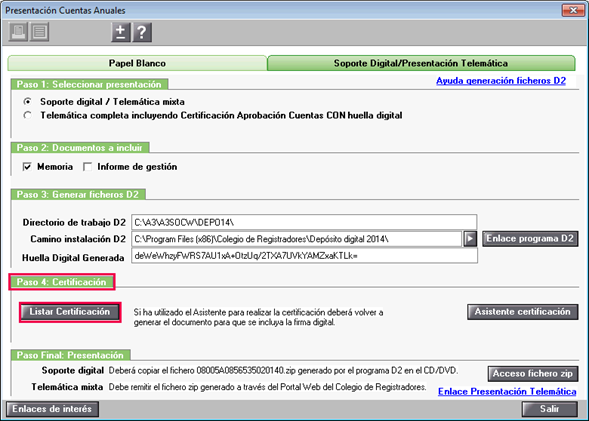The width and height of the screenshot is (589, 421).
Task: Uncheck the Memoria checkbox
Action: tap(27, 166)
